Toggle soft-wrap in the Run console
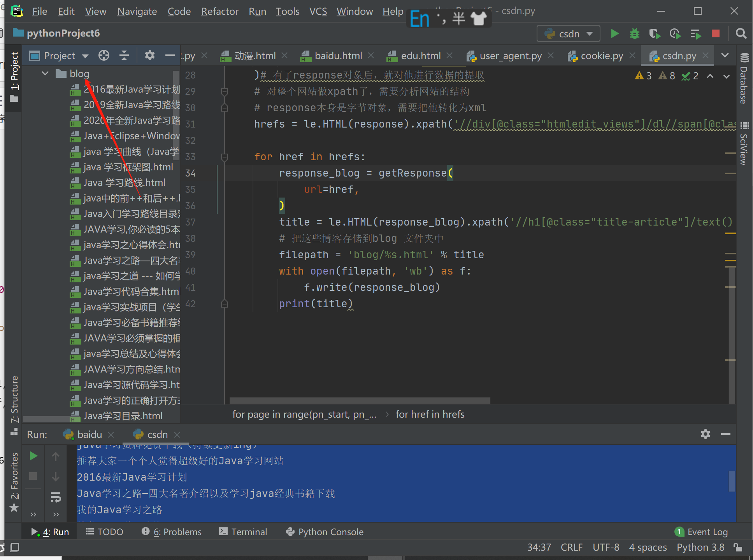The image size is (753, 560). pos(56,497)
